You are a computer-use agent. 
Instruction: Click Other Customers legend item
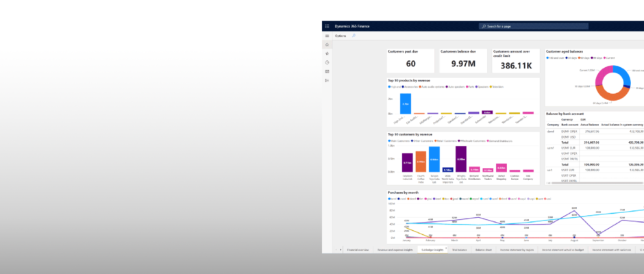421,141
